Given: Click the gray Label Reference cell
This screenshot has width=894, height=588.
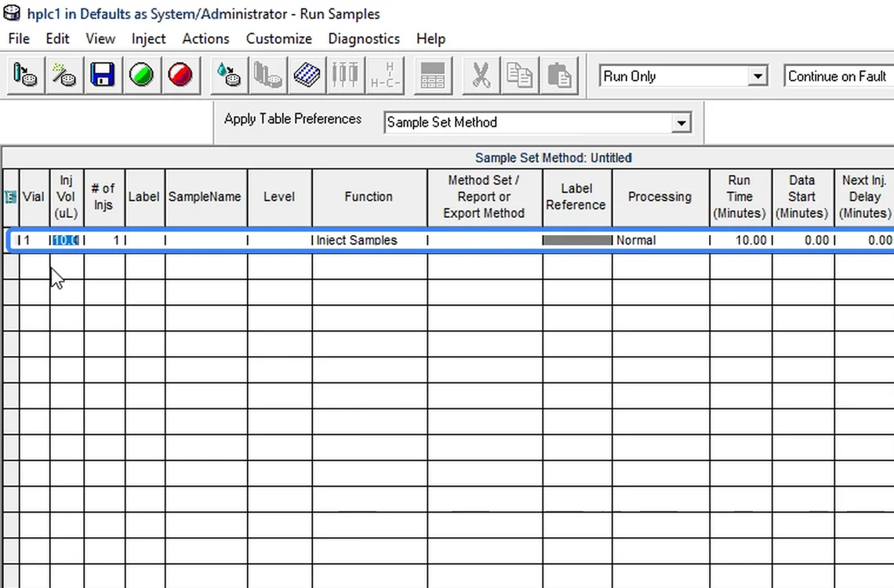Looking at the screenshot, I should (x=577, y=241).
